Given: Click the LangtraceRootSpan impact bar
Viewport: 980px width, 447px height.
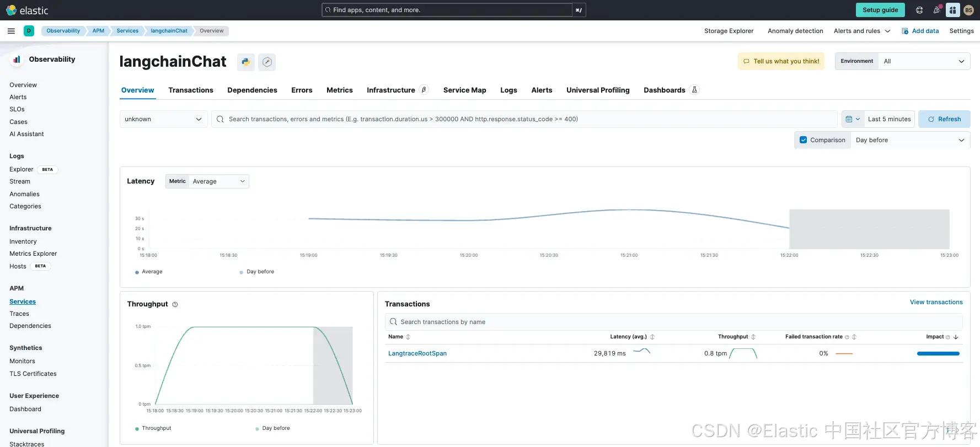Looking at the screenshot, I should [x=938, y=353].
